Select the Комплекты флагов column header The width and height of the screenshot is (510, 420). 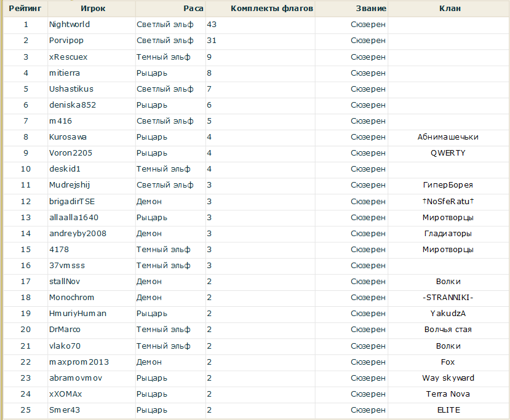point(271,9)
